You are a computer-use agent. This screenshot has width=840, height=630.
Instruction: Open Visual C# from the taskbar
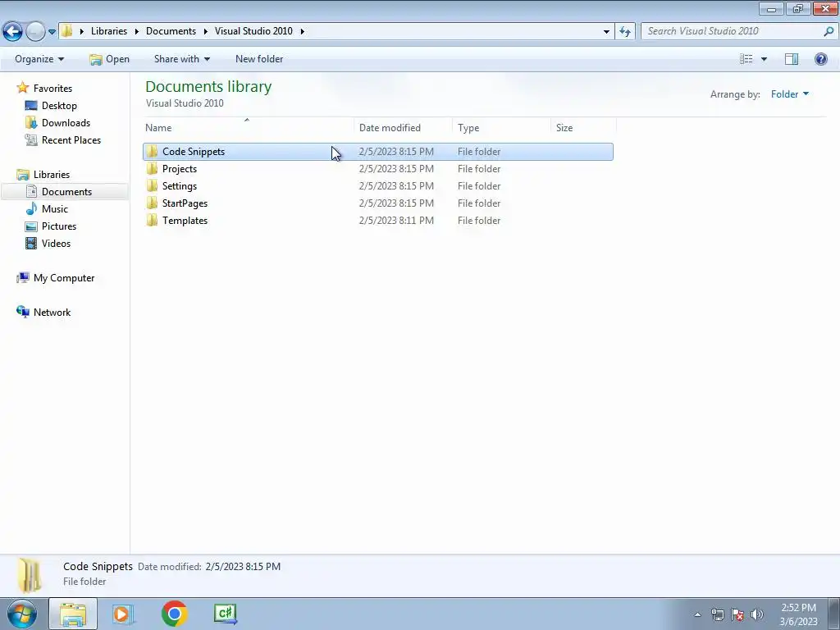pos(225,614)
